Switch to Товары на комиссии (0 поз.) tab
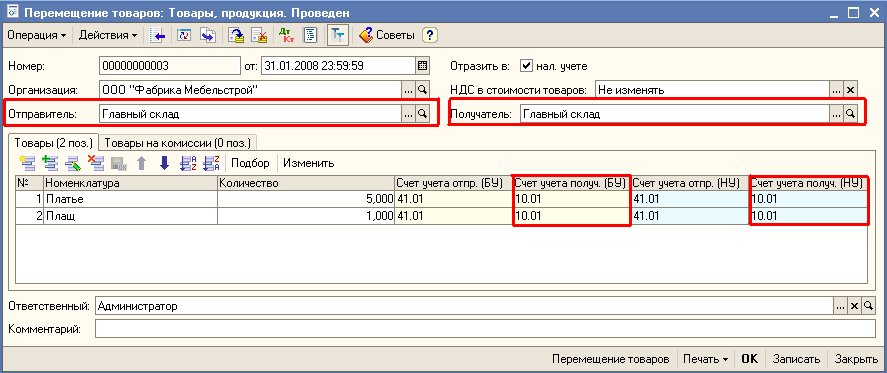 [x=178, y=142]
